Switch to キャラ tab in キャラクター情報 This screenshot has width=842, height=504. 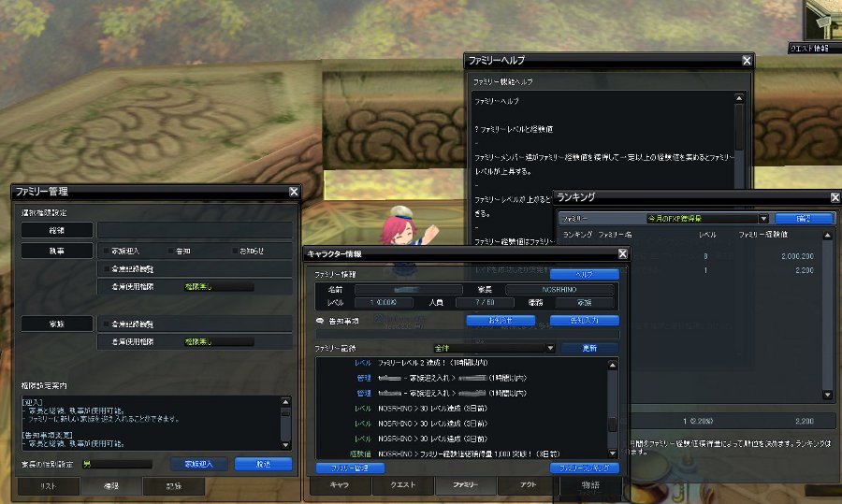point(340,484)
